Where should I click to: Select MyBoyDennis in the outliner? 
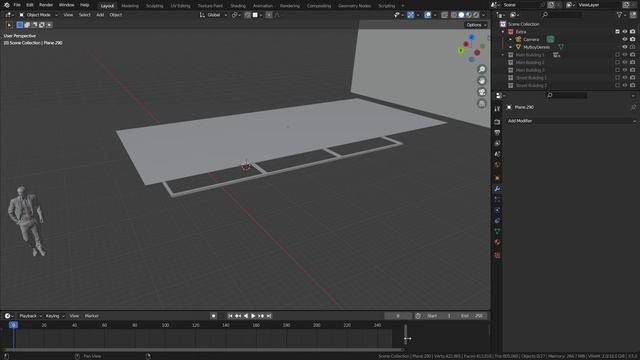tap(536, 47)
